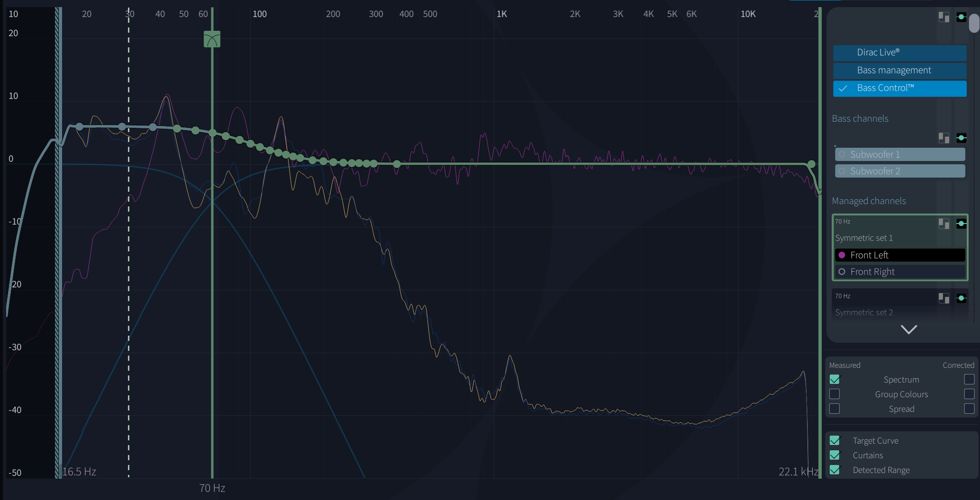980x500 pixels.
Task: Click the green curve-point icon for Symmetric set 2
Action: point(961,298)
